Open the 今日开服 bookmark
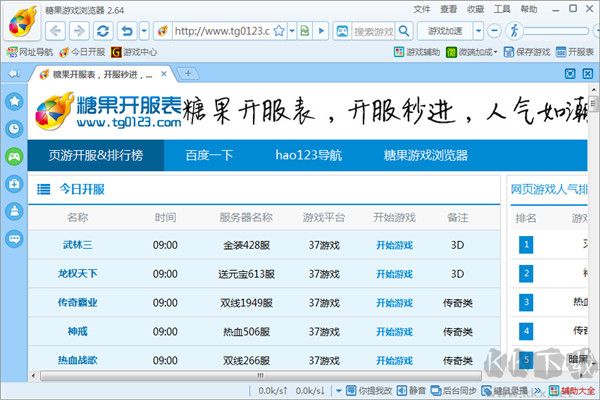The image size is (600, 400). [x=82, y=52]
